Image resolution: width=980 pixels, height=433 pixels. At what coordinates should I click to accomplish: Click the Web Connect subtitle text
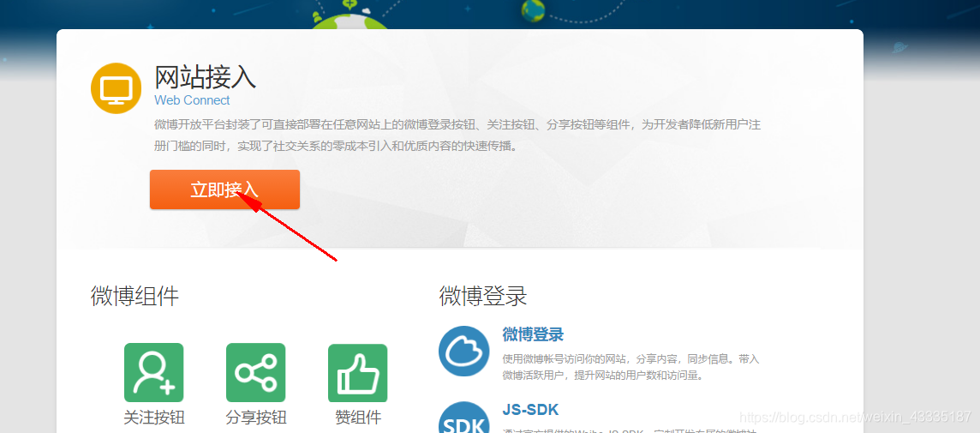click(x=192, y=100)
